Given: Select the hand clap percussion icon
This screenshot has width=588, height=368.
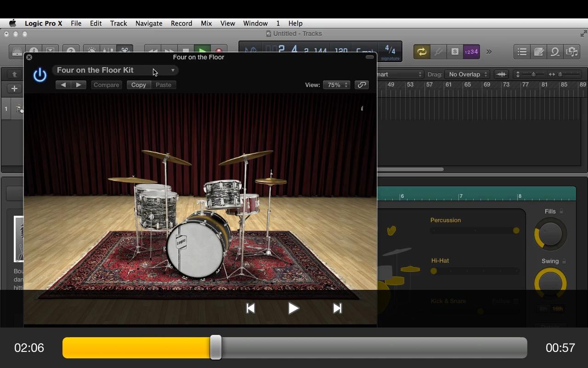Looking at the screenshot, I should (x=391, y=230).
